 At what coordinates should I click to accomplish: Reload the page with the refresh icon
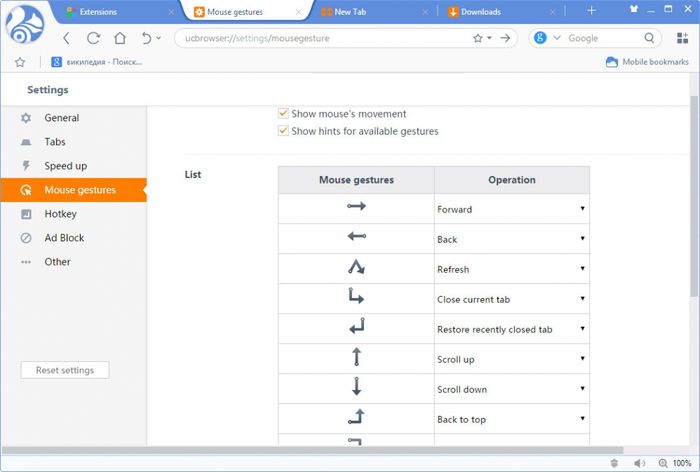pyautogui.click(x=93, y=38)
